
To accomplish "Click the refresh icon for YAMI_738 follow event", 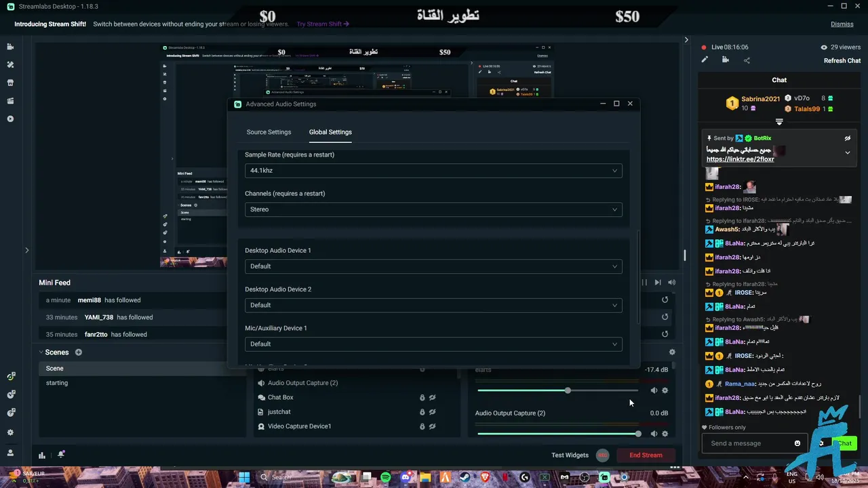I will (665, 317).
